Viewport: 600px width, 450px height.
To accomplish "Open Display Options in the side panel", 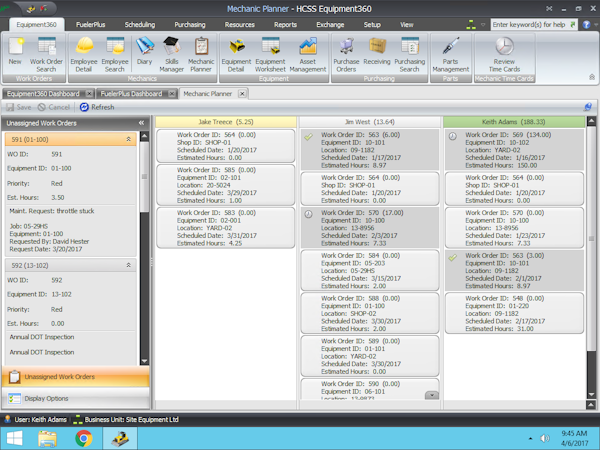I will (x=76, y=398).
